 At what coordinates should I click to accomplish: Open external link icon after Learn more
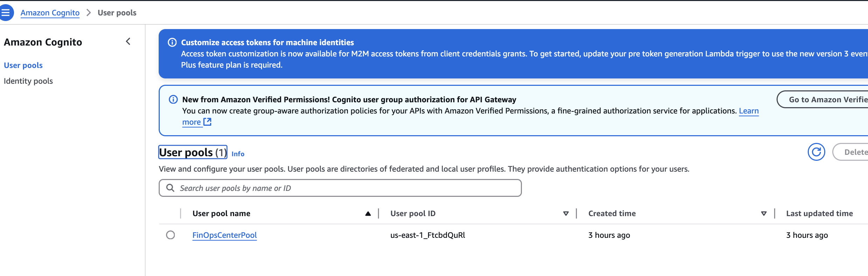(x=207, y=122)
